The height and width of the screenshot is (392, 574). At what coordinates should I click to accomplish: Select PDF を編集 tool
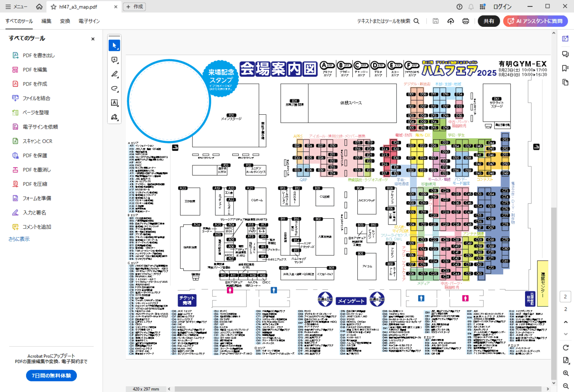[x=35, y=70]
